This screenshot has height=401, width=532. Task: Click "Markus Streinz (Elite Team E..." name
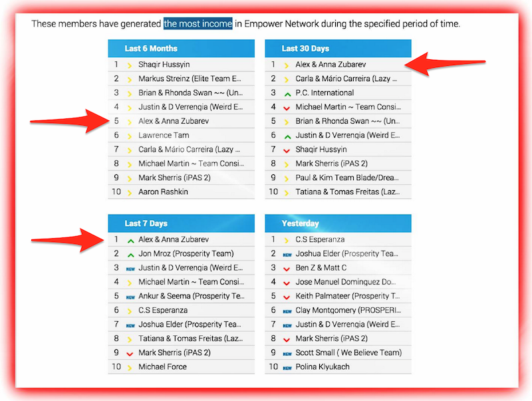click(x=190, y=78)
